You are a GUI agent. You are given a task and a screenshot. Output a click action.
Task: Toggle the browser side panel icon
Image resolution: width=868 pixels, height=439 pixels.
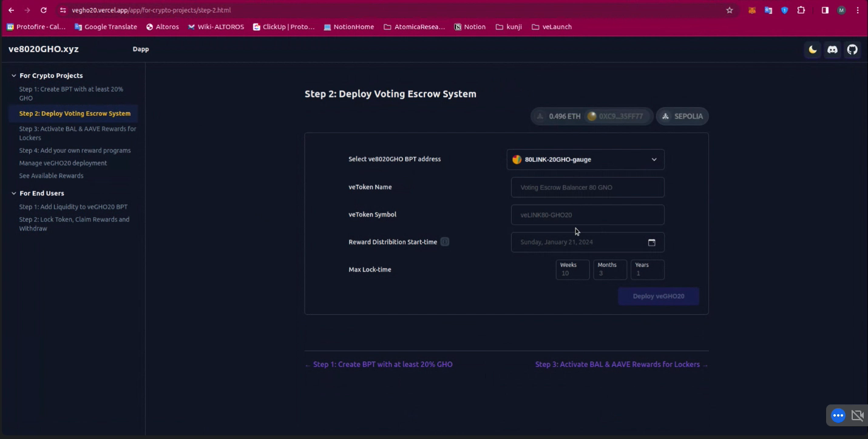pyautogui.click(x=825, y=10)
